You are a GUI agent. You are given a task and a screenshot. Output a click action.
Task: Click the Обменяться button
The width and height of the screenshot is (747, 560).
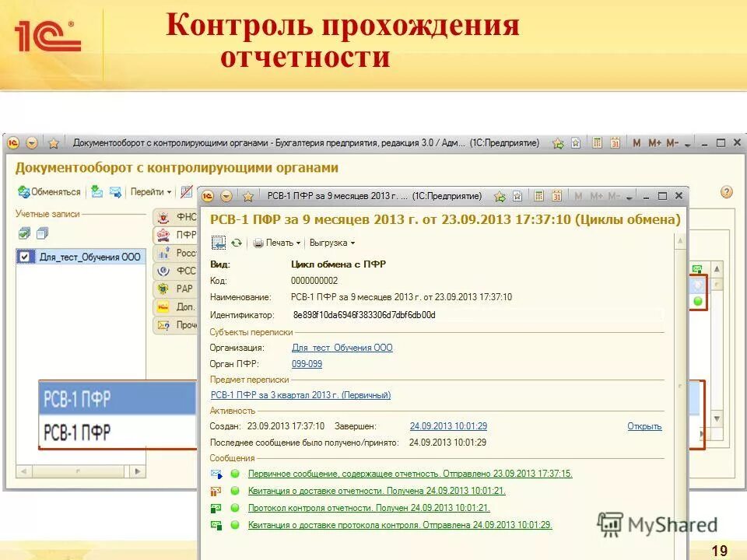click(50, 192)
